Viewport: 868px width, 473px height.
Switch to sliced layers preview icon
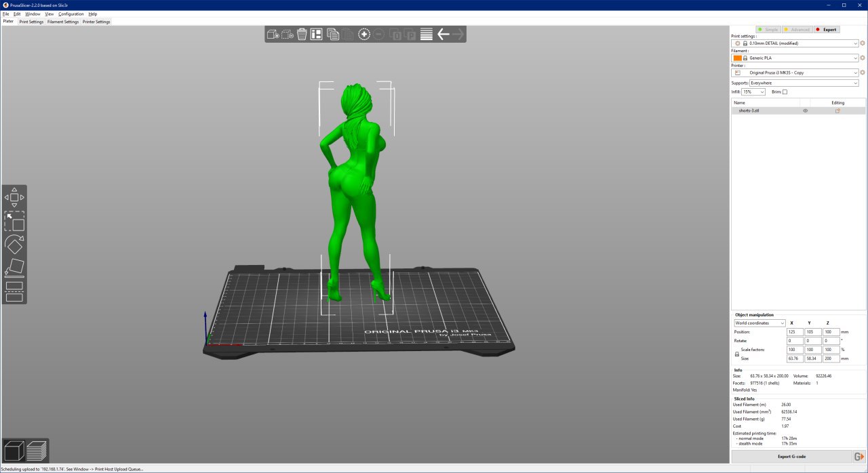[x=37, y=451]
